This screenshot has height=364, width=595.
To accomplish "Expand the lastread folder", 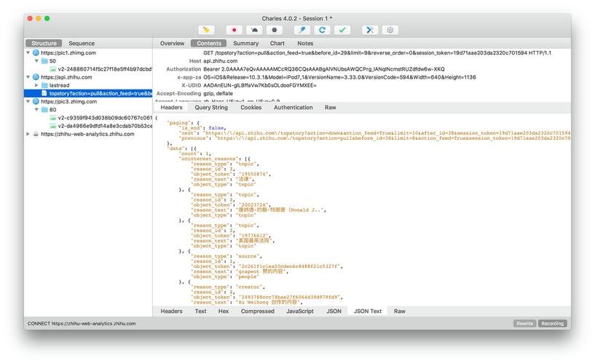I will [x=37, y=85].
